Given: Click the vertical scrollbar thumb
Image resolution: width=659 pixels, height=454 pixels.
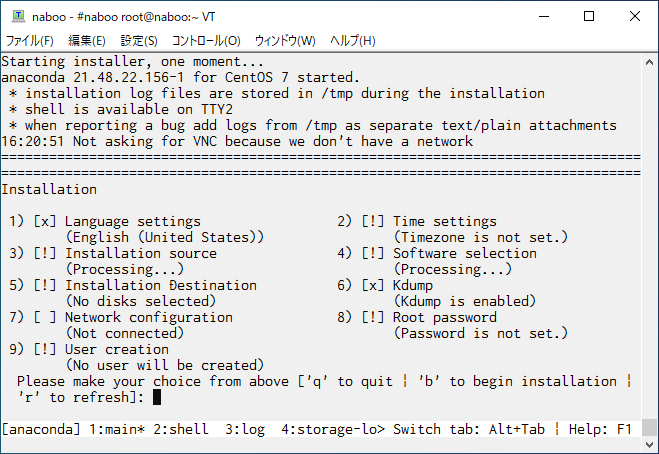Looking at the screenshot, I should pos(649,428).
